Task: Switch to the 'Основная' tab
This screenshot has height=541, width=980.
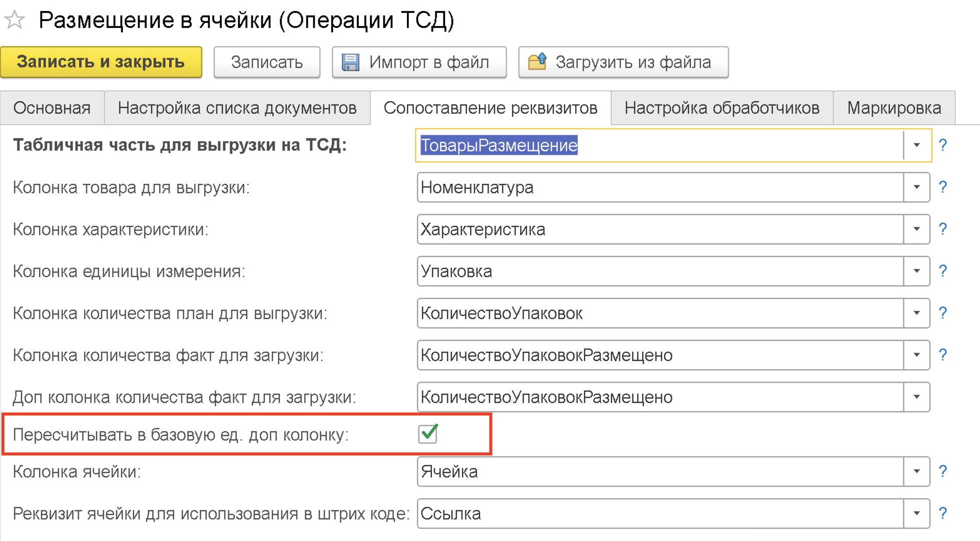Action: click(52, 108)
